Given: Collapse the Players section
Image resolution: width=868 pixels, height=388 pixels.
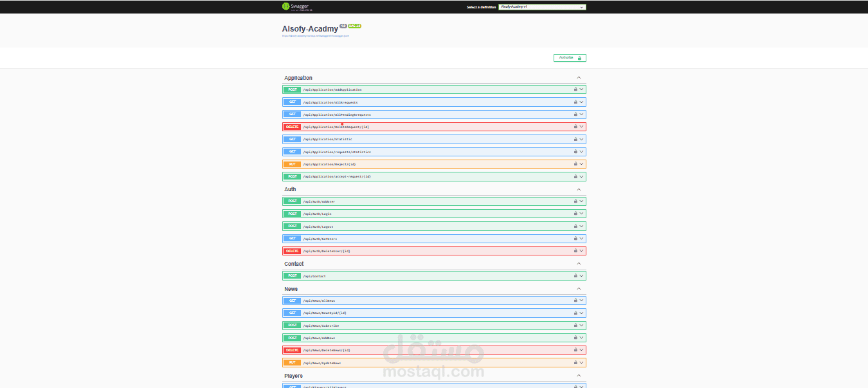Looking at the screenshot, I should 579,376.
